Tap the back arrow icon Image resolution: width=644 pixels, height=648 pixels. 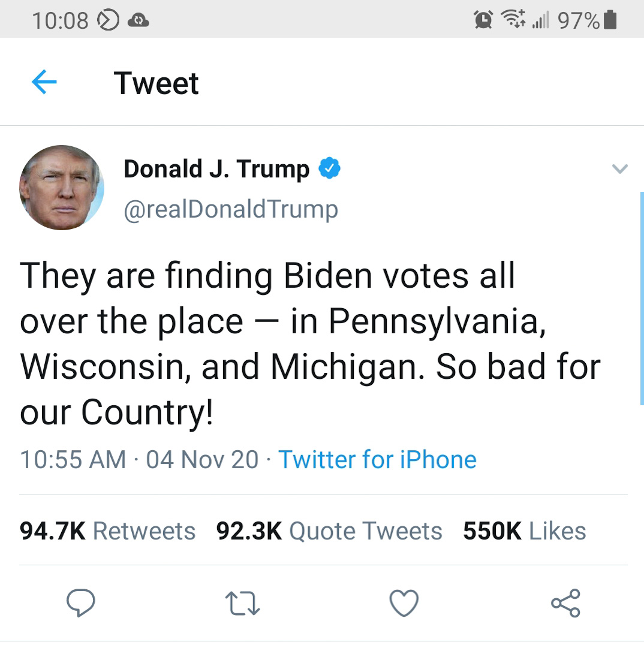click(44, 82)
